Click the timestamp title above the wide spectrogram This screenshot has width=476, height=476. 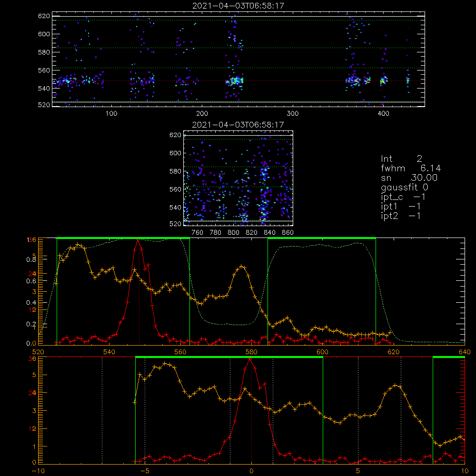238,6
